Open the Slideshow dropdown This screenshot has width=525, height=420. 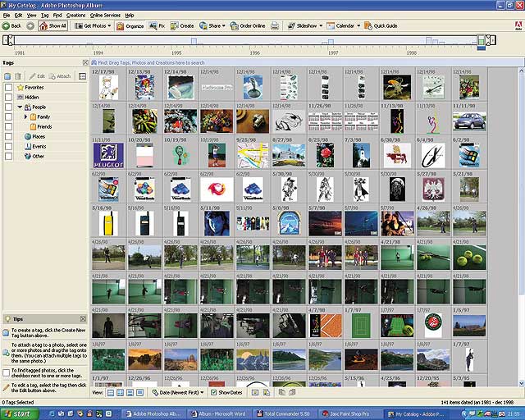304,25
